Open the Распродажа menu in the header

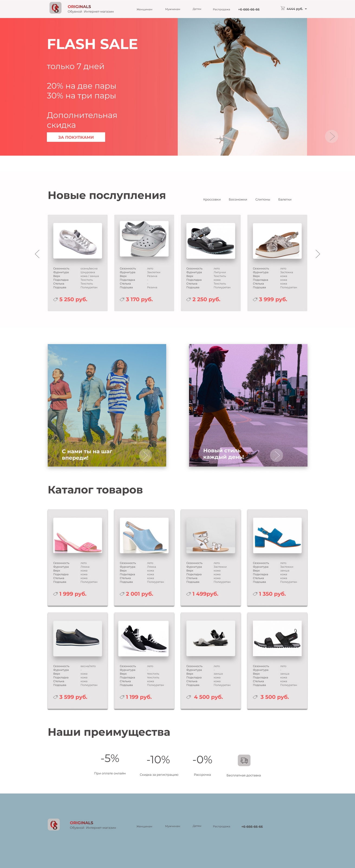(x=222, y=9)
